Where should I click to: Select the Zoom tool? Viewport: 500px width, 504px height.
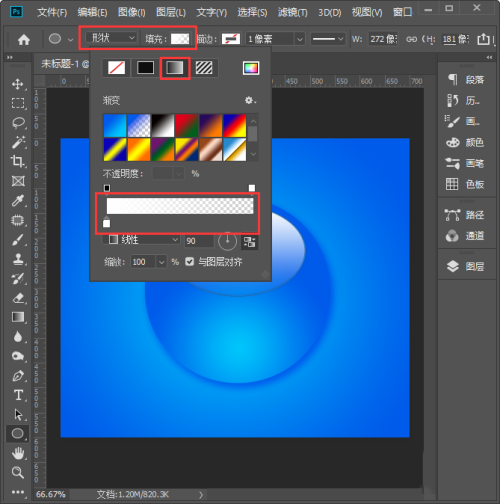[x=18, y=472]
